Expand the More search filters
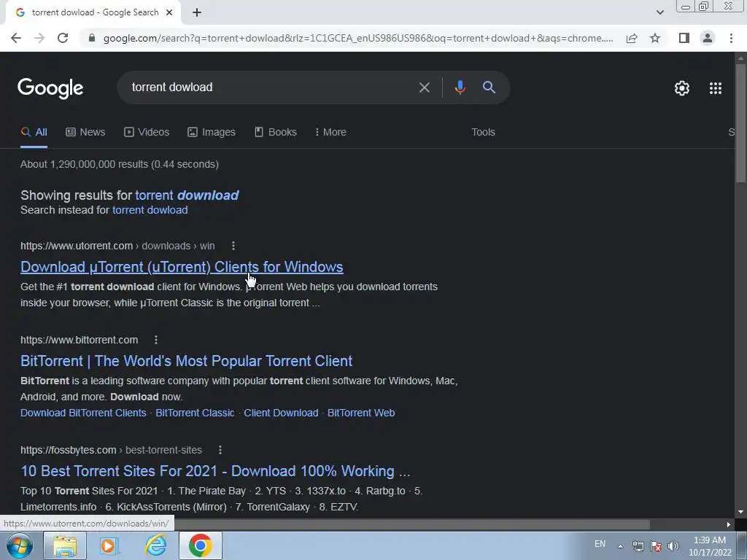The image size is (747, 560). pos(330,132)
